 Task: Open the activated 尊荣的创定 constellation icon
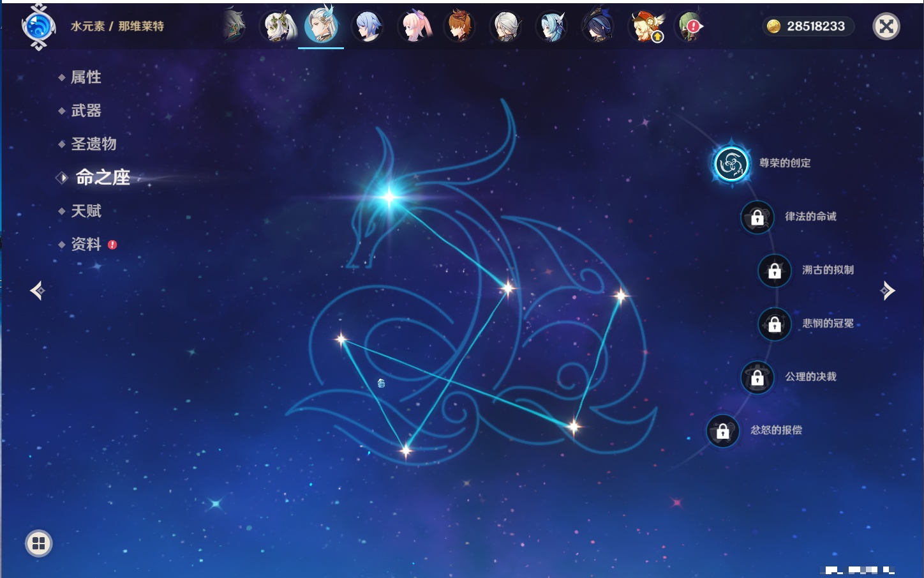(x=731, y=164)
